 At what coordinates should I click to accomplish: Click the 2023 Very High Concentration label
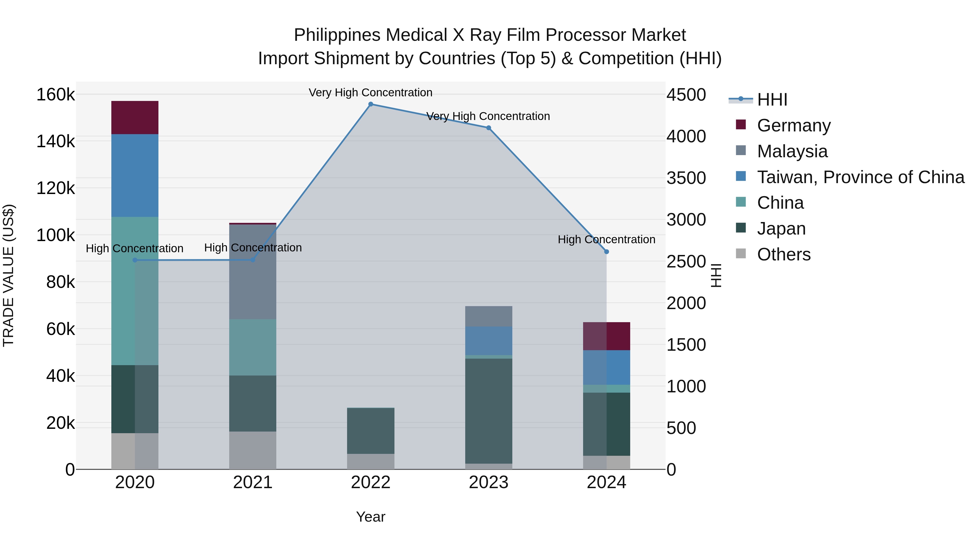point(488,116)
